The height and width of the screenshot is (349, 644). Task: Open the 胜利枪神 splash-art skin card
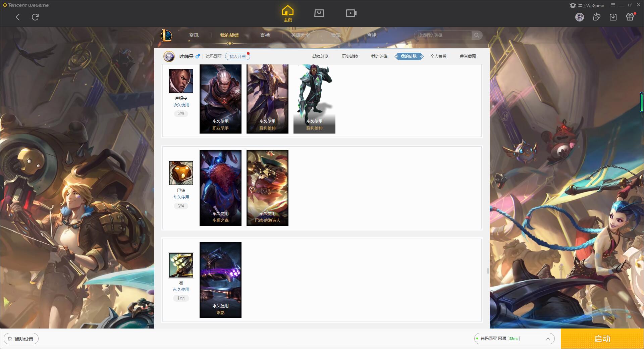tap(267, 99)
